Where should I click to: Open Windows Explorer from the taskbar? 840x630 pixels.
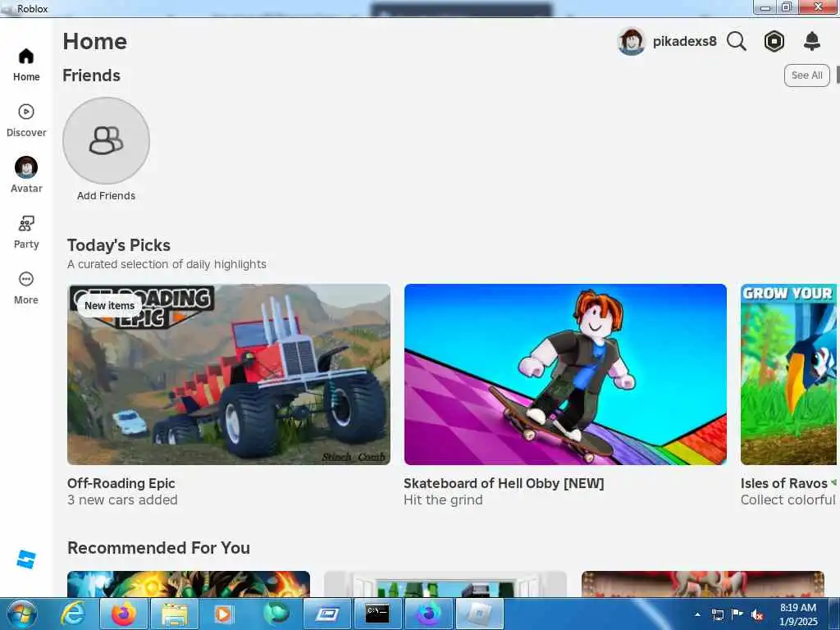point(175,614)
